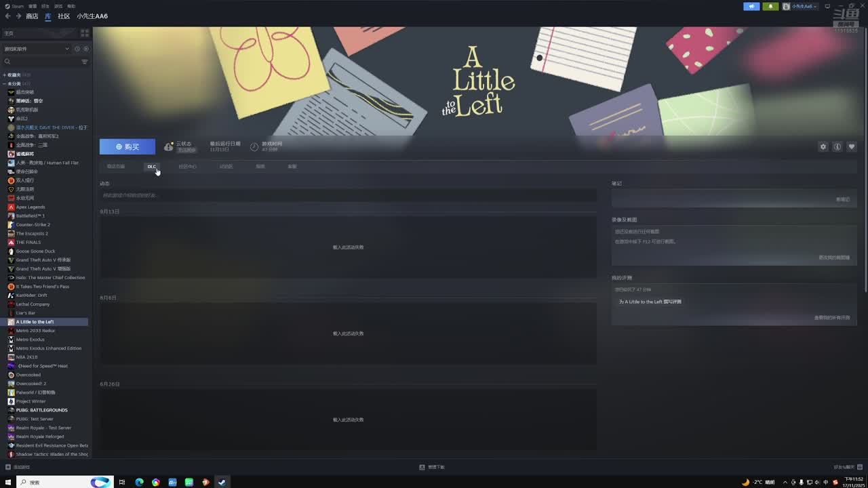868x488 pixels.
Task: Toggle the ready-to-play filter icon
Action: point(85,49)
